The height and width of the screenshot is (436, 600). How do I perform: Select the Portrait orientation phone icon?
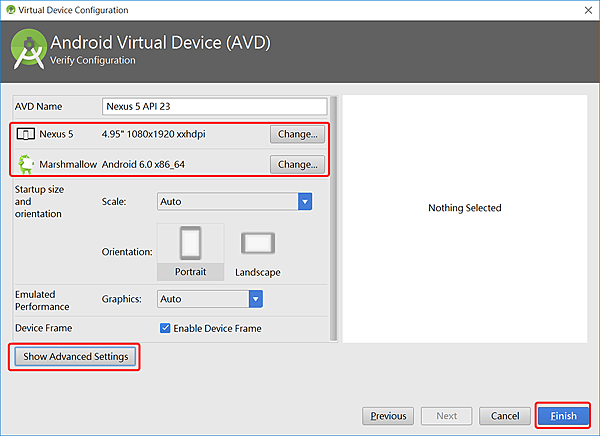(191, 243)
